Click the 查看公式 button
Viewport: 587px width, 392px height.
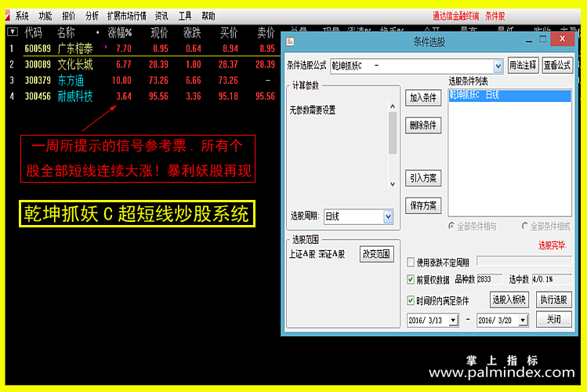click(x=557, y=66)
